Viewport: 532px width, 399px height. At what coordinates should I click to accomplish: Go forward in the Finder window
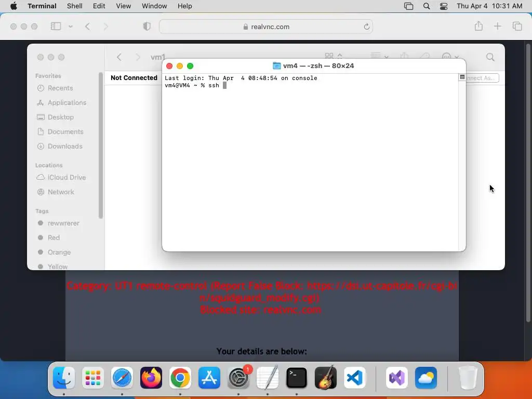(138, 57)
